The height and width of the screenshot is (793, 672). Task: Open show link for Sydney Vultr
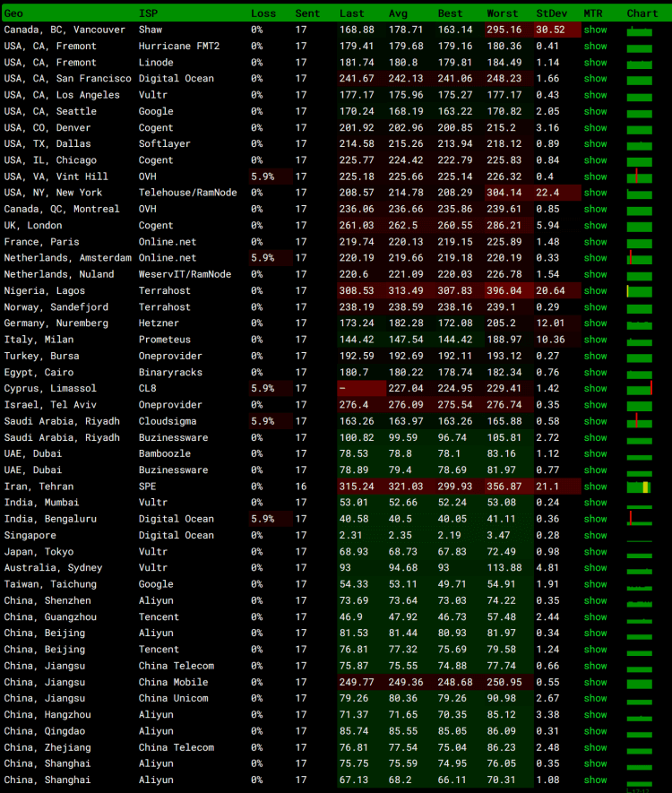(x=595, y=568)
